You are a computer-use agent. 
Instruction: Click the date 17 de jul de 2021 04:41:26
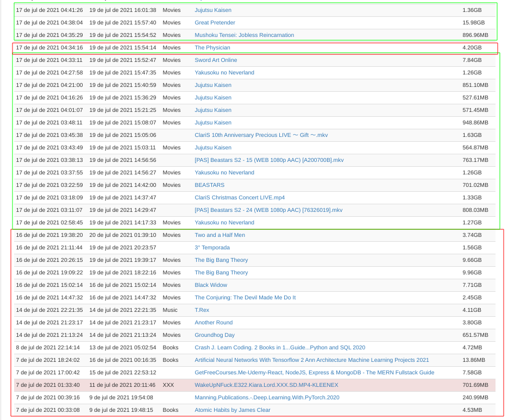point(49,10)
